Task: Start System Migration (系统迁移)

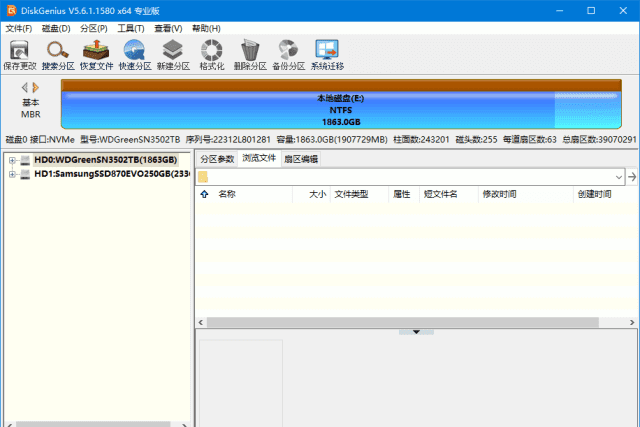Action: [x=327, y=55]
